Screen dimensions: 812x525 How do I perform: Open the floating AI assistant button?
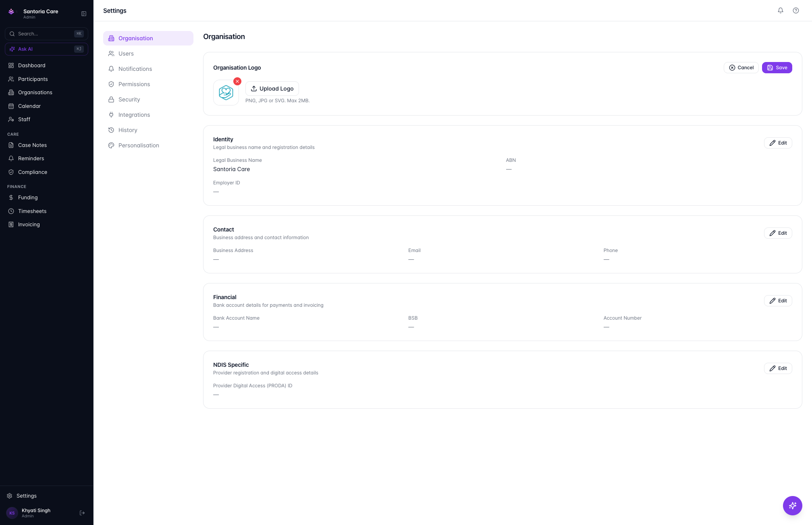point(792,506)
